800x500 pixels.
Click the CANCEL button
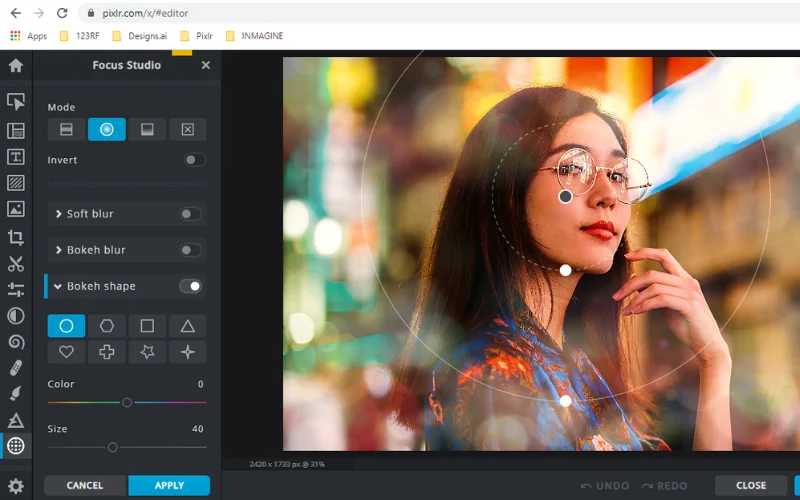point(85,486)
